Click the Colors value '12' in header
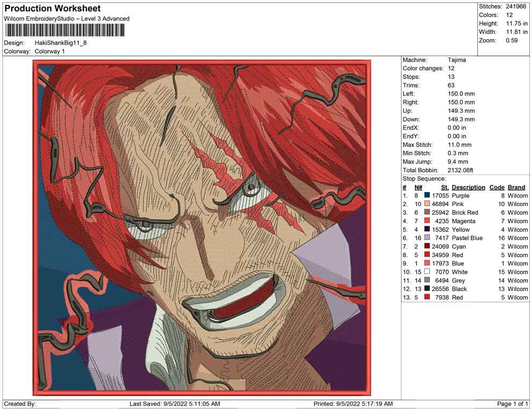This screenshot has height=409, width=532. click(509, 15)
